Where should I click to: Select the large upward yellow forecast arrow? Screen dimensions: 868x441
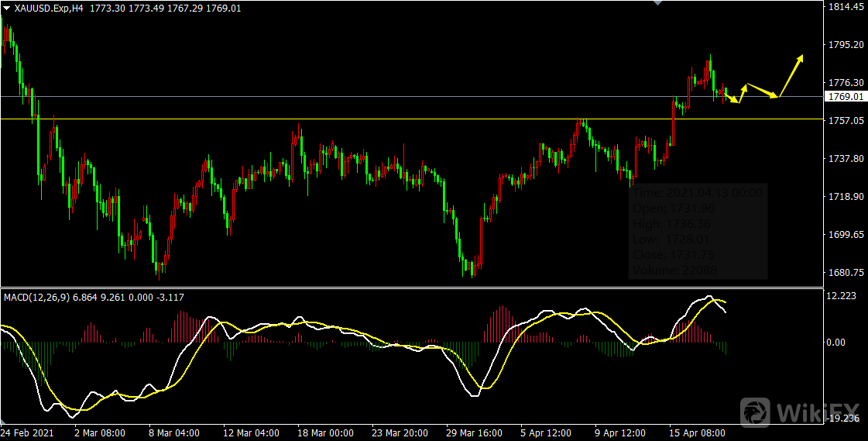pyautogui.click(x=791, y=75)
